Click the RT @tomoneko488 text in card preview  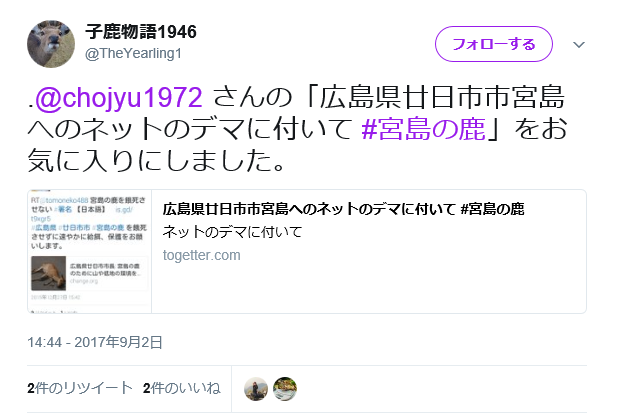(60, 200)
